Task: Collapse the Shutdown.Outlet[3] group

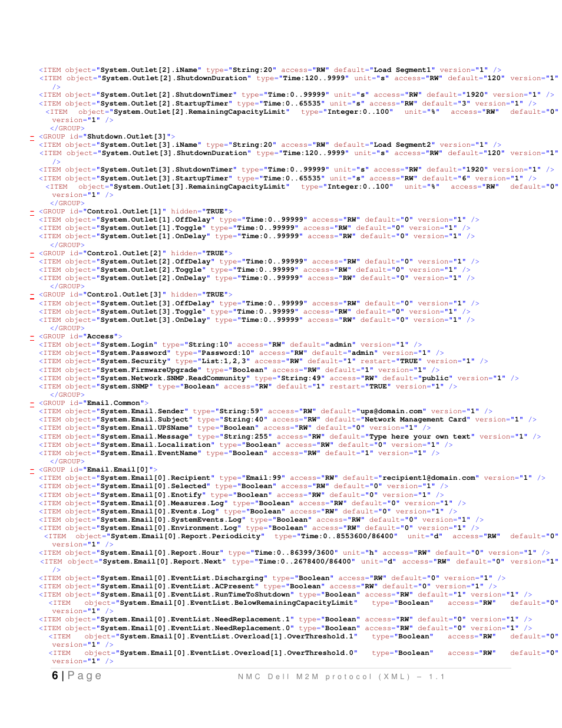Action: 32,137
